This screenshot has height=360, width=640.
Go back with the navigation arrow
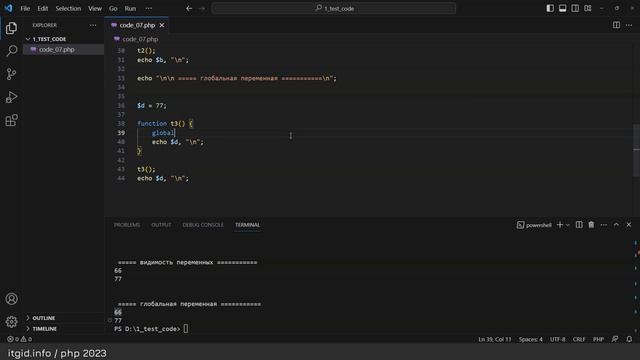pyautogui.click(x=189, y=8)
